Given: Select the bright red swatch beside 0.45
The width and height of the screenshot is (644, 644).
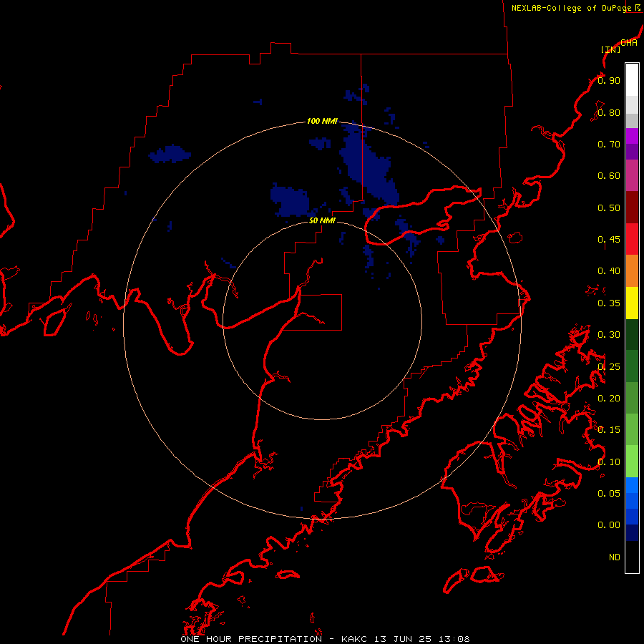Looking at the screenshot, I should [x=632, y=239].
